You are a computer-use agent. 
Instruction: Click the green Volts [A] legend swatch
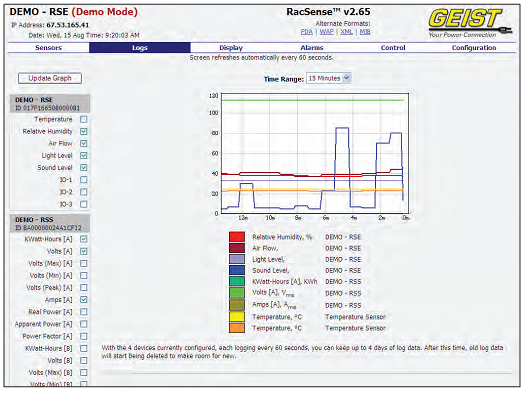point(237,293)
